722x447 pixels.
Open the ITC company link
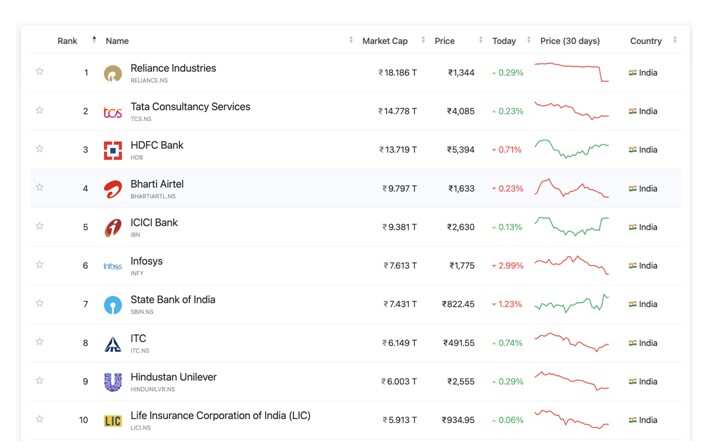138,338
